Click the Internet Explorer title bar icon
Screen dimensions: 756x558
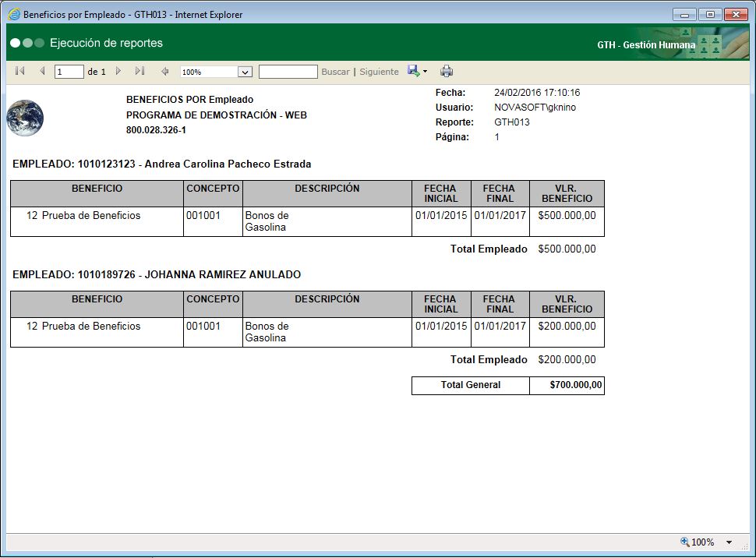[15, 15]
